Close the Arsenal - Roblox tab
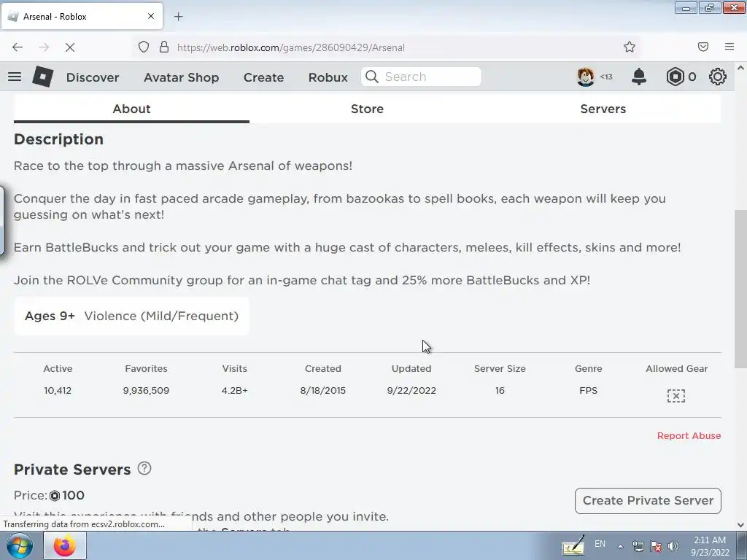This screenshot has height=560, width=747. tap(150, 16)
